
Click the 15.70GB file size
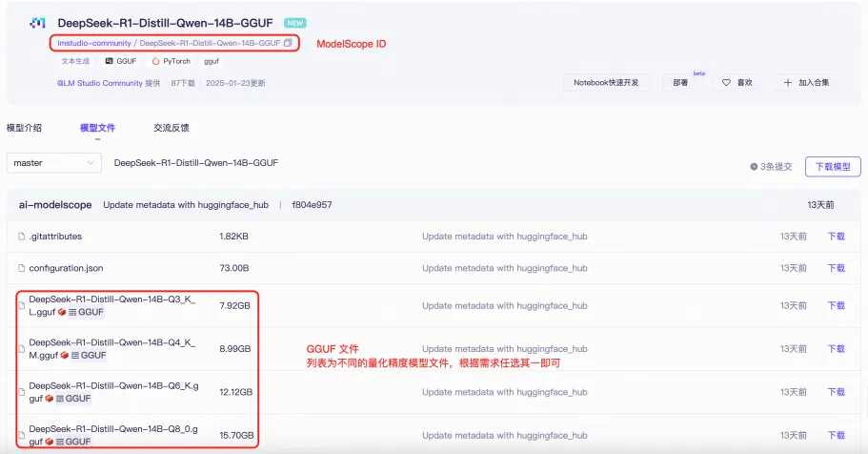(x=236, y=436)
